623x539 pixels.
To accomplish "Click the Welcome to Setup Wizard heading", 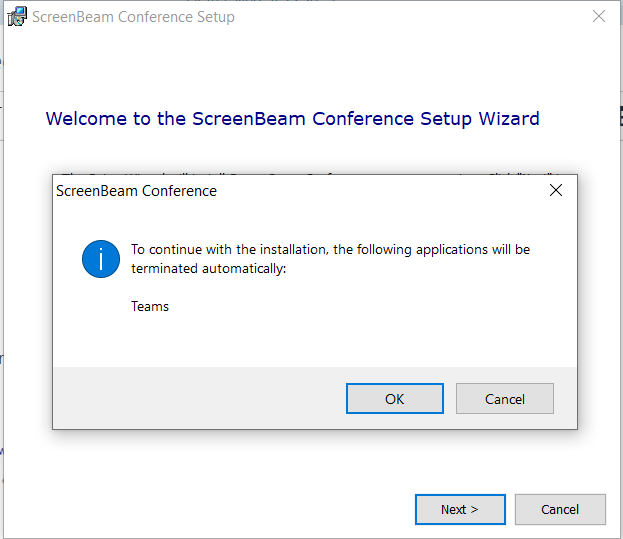I will click(x=292, y=119).
